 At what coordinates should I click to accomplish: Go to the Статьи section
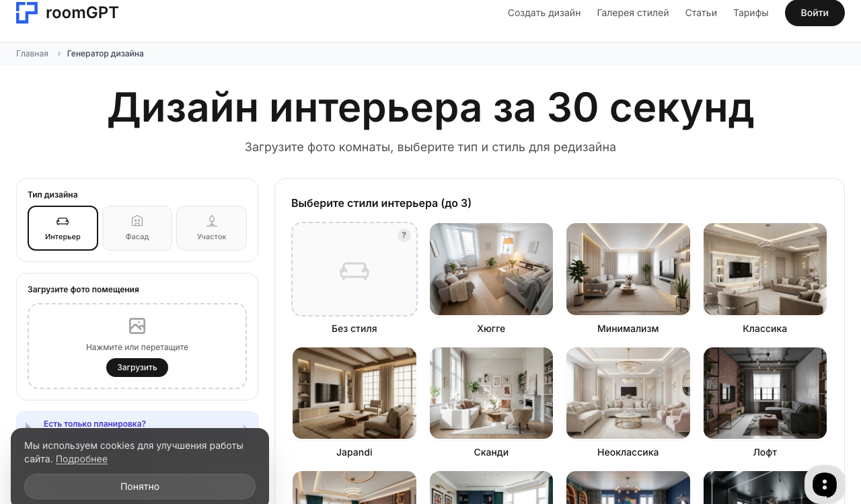click(701, 13)
